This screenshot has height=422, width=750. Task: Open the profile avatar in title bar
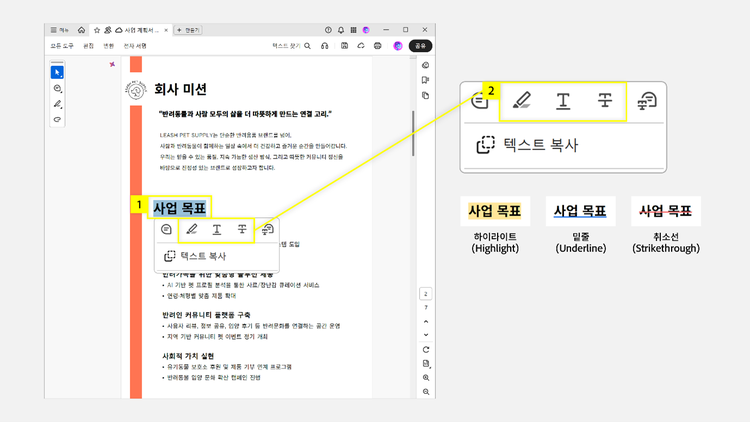tap(366, 30)
